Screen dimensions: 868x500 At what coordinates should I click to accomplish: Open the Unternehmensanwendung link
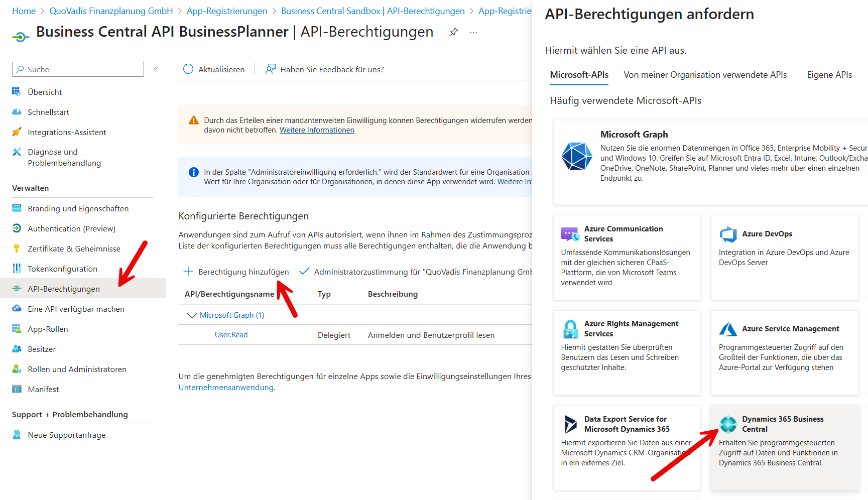(226, 388)
